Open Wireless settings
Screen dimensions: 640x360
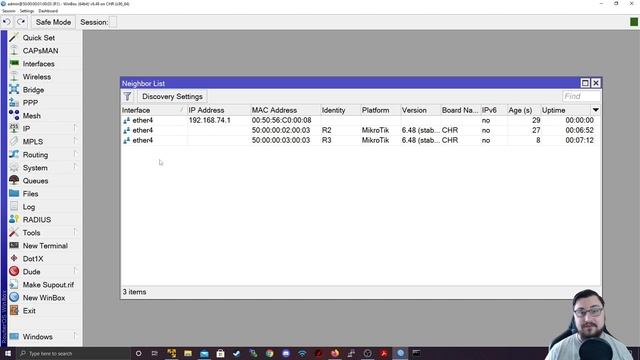(37, 77)
